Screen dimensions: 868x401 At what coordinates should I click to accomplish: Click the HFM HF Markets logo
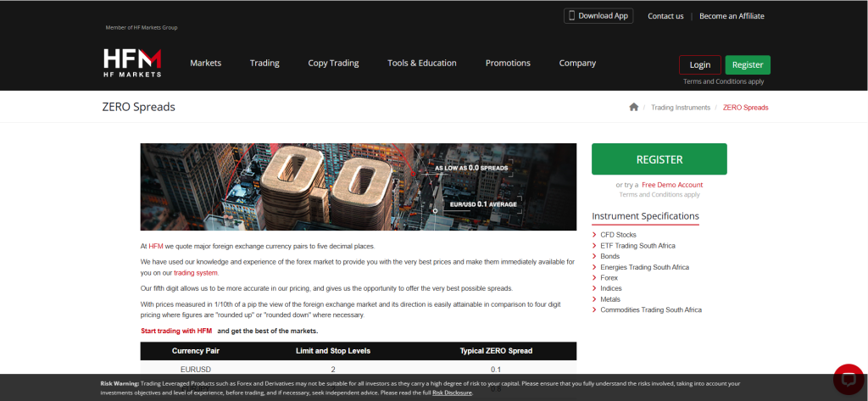[131, 64]
